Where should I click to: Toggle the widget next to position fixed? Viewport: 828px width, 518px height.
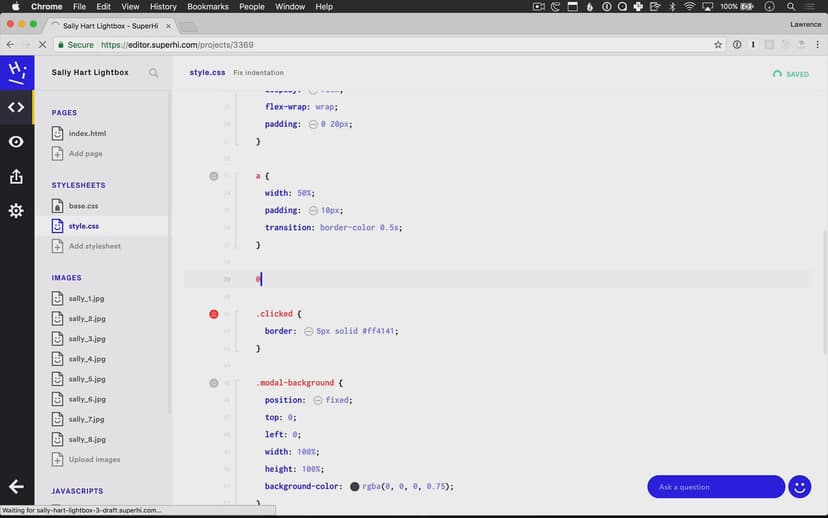click(317, 400)
